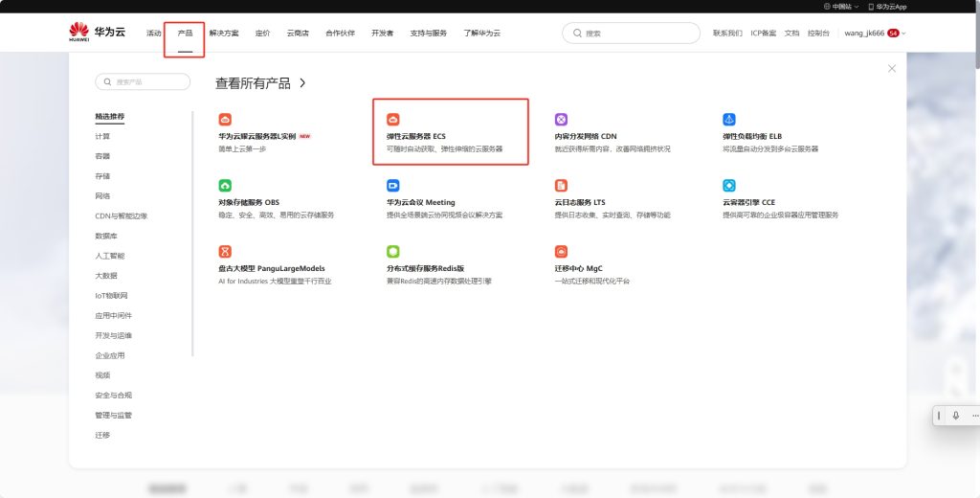Open the 合作伙伴 menu
Image resolution: width=980 pixels, height=498 pixels.
[x=340, y=34]
